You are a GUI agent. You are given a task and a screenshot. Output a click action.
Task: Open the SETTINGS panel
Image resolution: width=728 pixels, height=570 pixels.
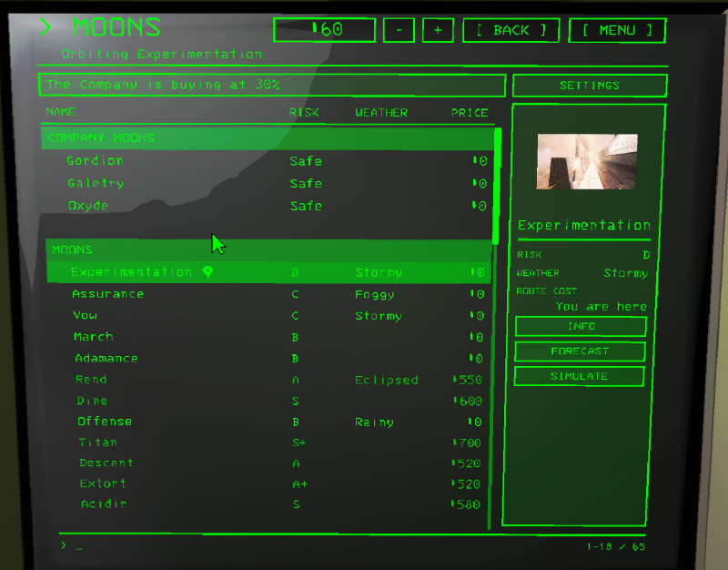(590, 86)
